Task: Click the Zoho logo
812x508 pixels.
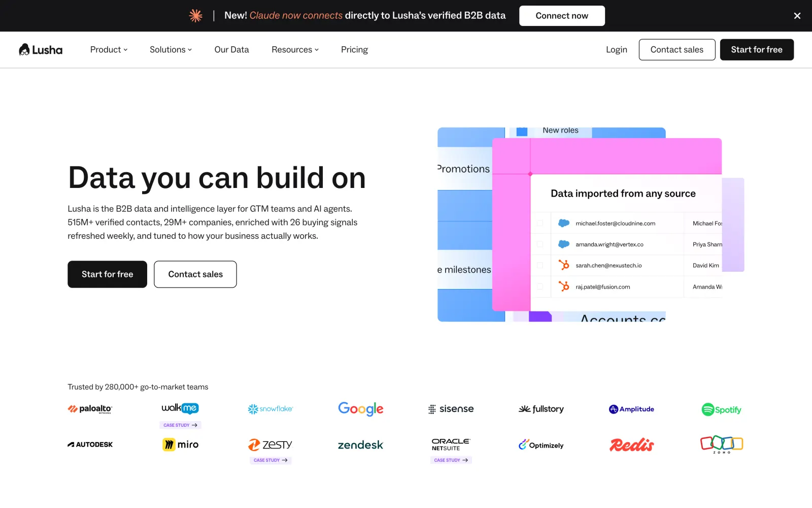Action: tap(722, 444)
